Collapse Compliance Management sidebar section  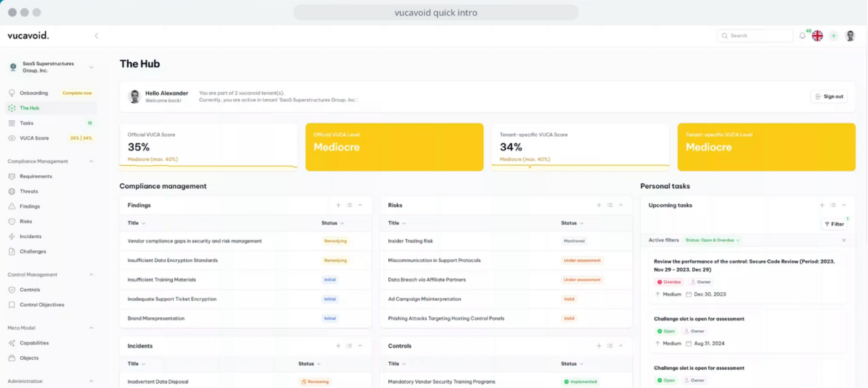(91, 161)
